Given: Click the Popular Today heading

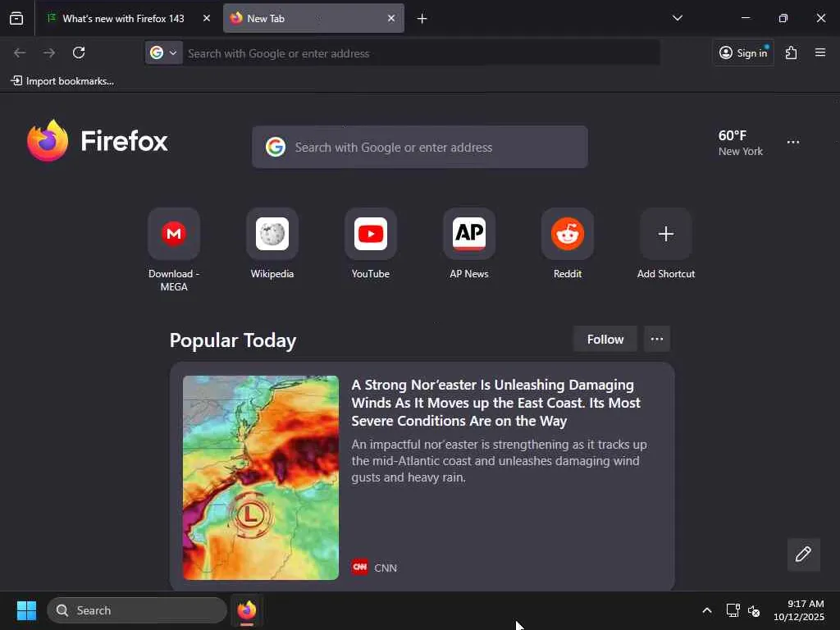Looking at the screenshot, I should [233, 340].
